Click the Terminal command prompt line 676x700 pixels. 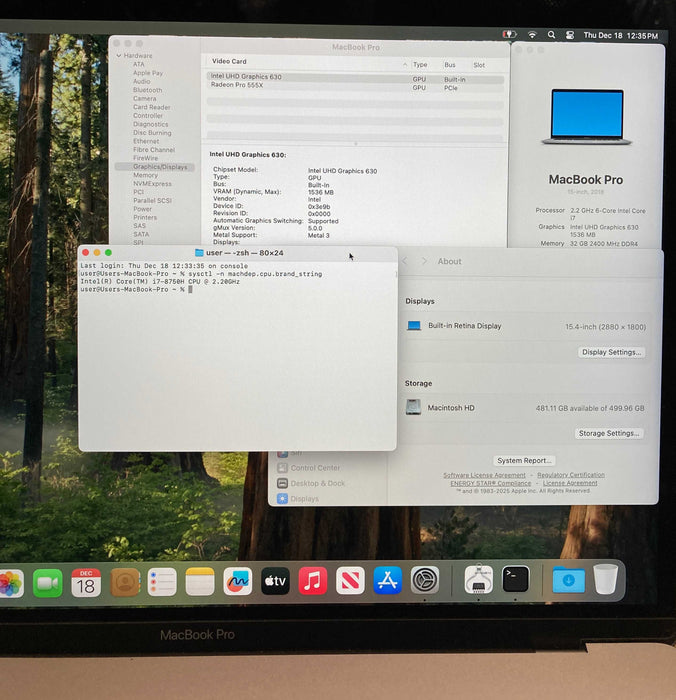(x=136, y=289)
